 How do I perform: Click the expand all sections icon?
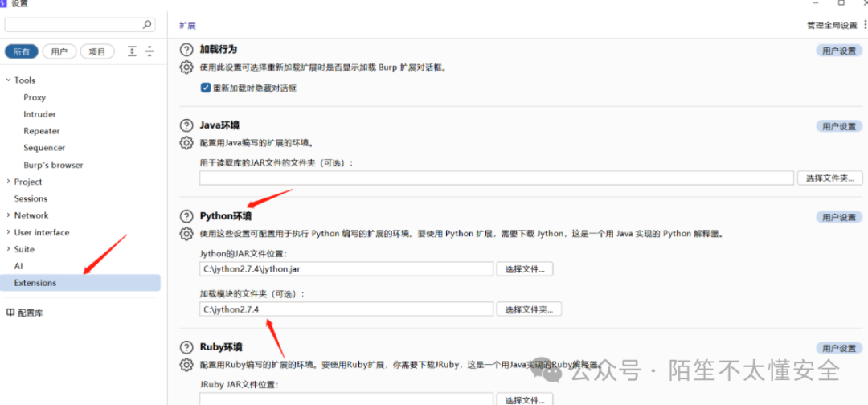[132, 51]
